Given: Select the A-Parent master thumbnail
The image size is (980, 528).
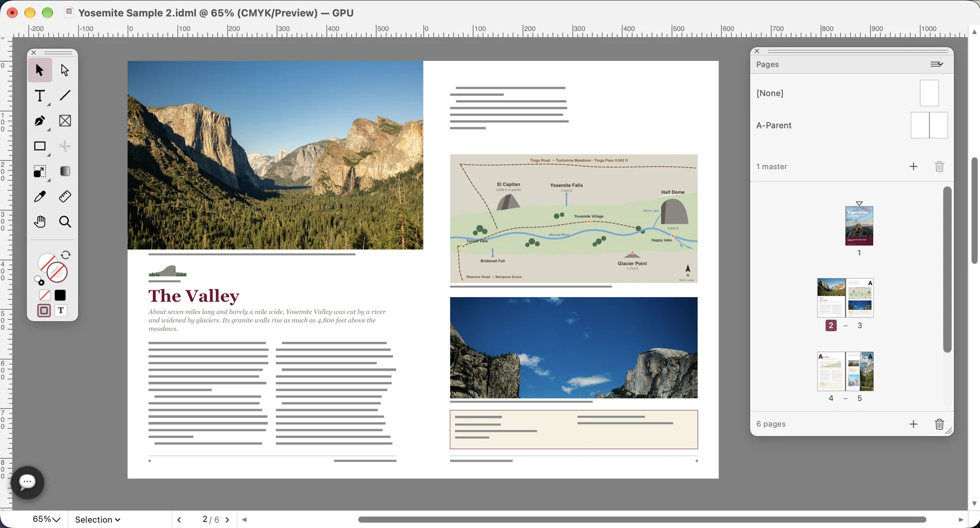Looking at the screenshot, I should (929, 125).
